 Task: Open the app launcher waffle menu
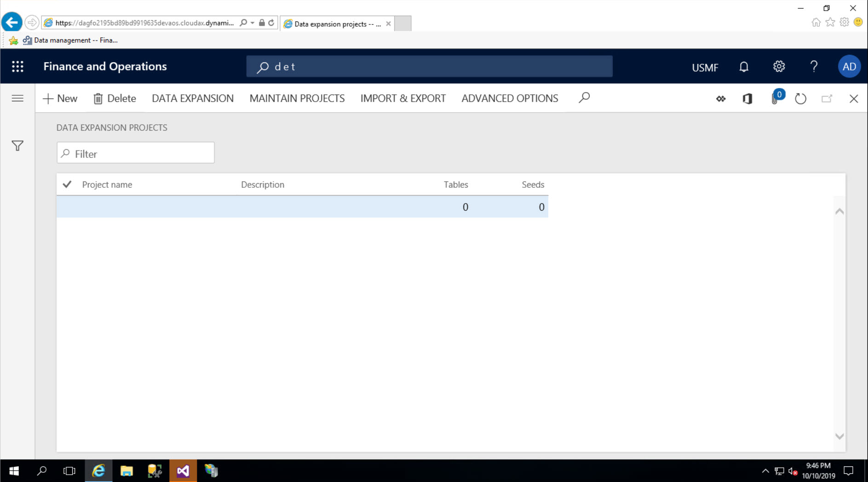pos(17,66)
